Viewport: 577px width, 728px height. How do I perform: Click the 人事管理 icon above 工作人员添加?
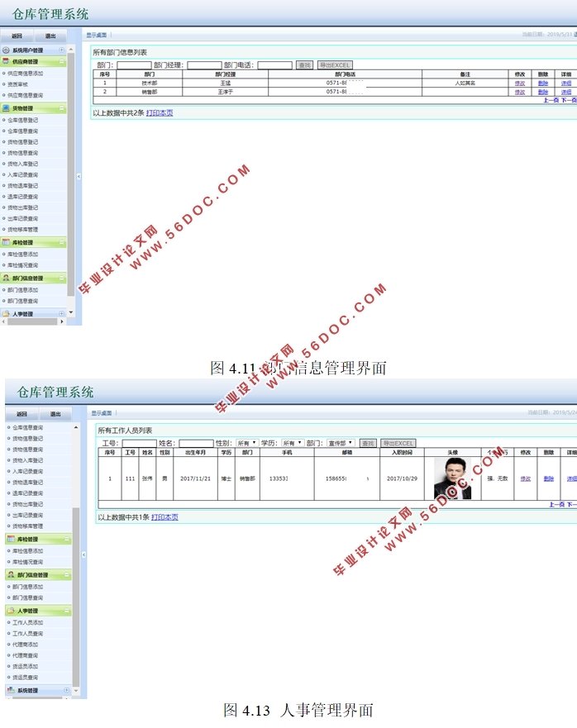(x=10, y=611)
